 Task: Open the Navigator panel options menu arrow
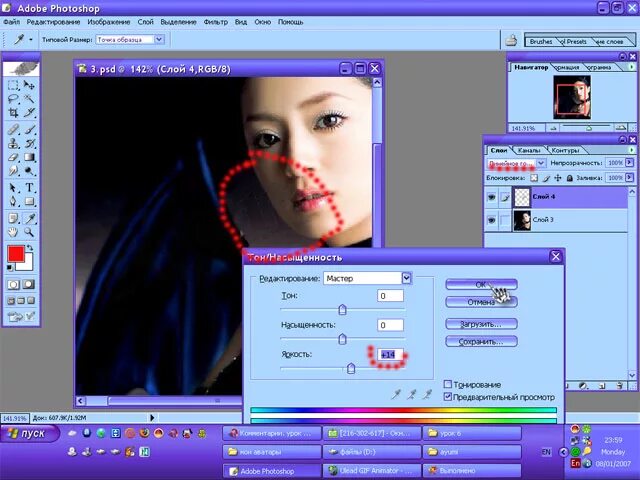point(632,67)
